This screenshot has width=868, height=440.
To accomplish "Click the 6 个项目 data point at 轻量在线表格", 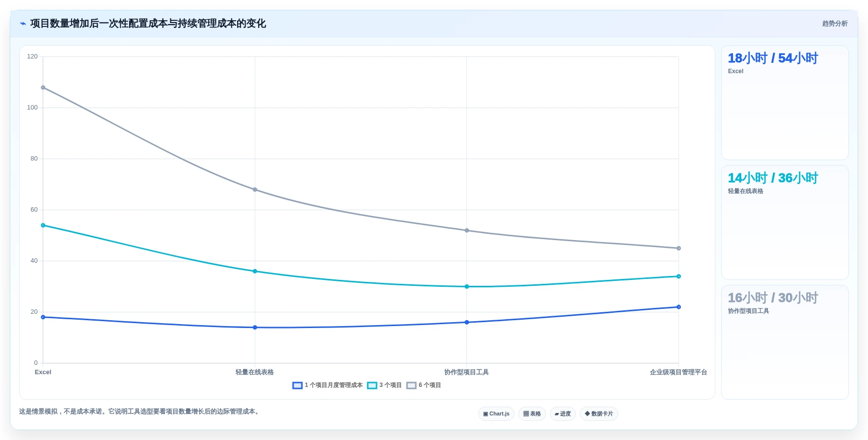I will 255,190.
